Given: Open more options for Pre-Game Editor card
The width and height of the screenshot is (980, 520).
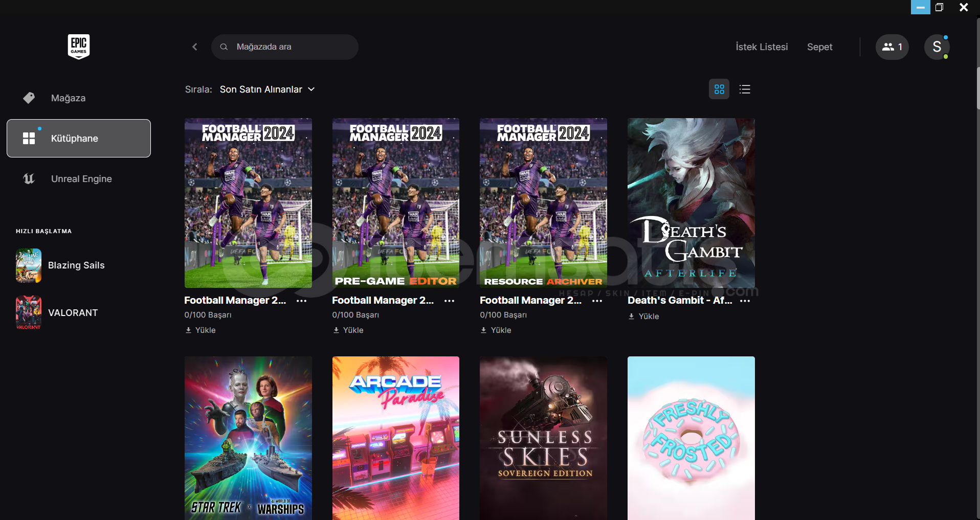Looking at the screenshot, I should point(450,301).
